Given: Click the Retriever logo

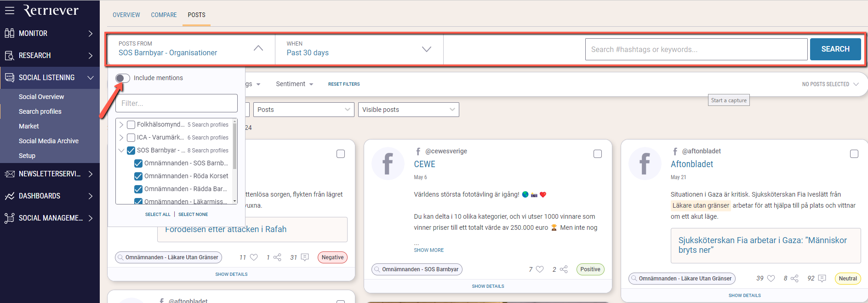Looking at the screenshot, I should point(51,11).
